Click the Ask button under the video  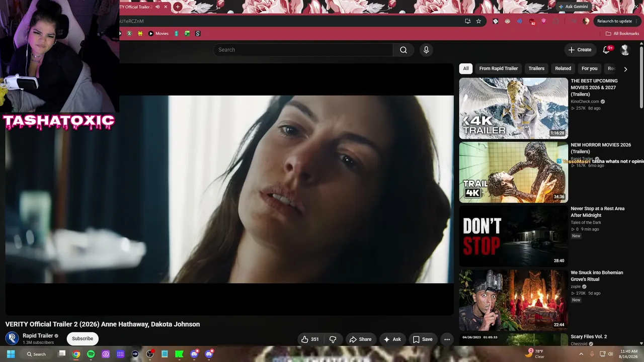tap(392, 339)
